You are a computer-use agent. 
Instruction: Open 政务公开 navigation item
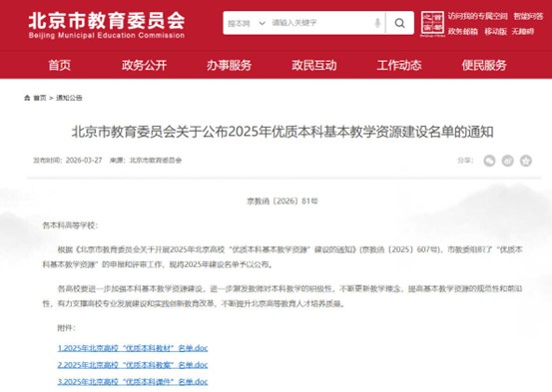point(145,65)
